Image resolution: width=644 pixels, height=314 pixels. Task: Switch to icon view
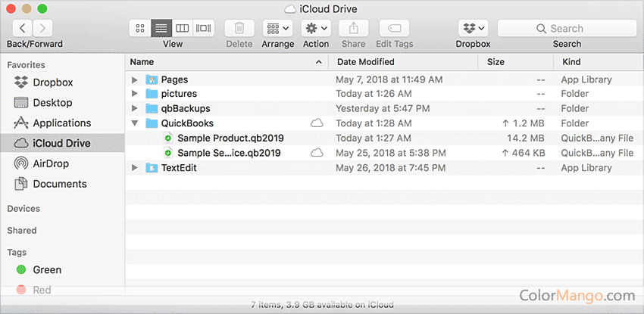(x=140, y=28)
